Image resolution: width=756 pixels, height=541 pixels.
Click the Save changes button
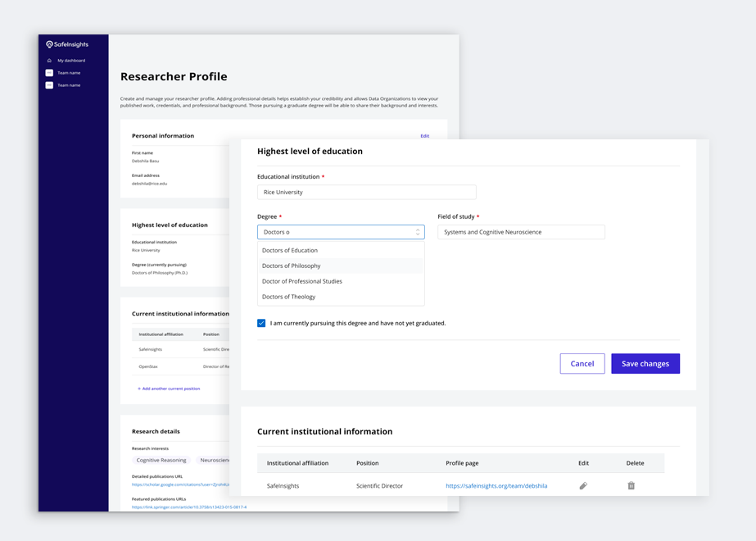[x=645, y=363]
